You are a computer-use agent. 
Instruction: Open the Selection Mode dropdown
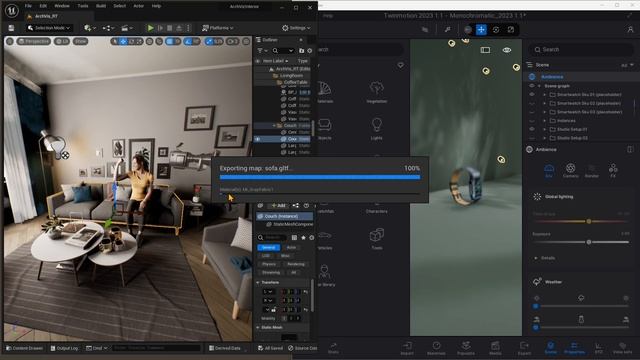click(x=49, y=28)
